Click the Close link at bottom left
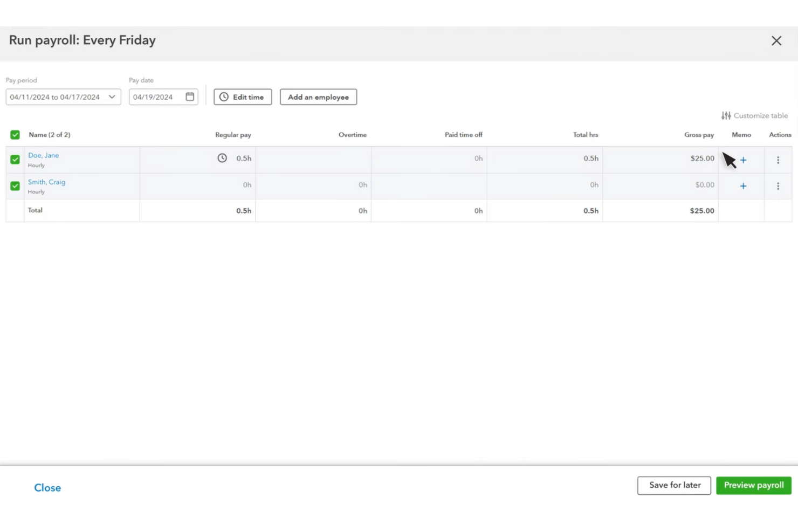 (x=47, y=487)
